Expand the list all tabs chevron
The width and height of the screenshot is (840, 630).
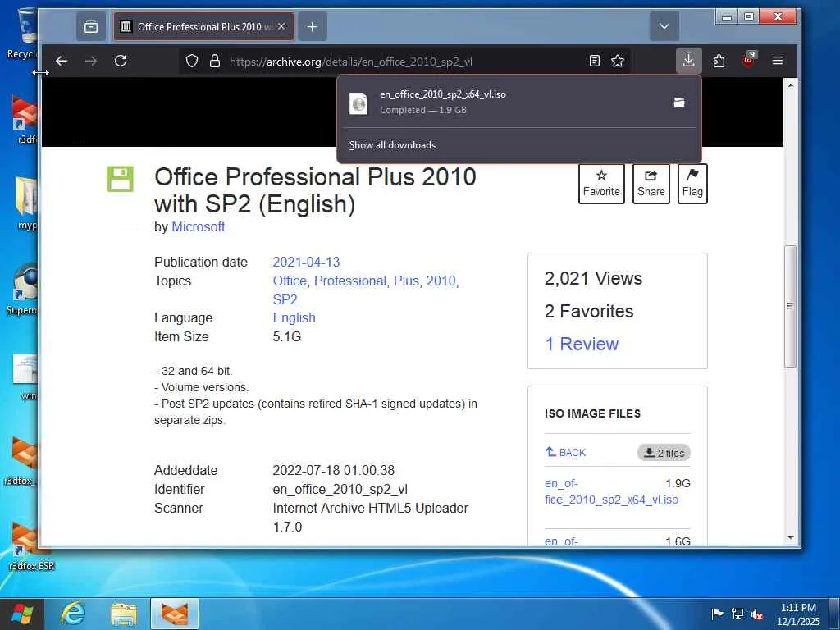[x=664, y=26]
